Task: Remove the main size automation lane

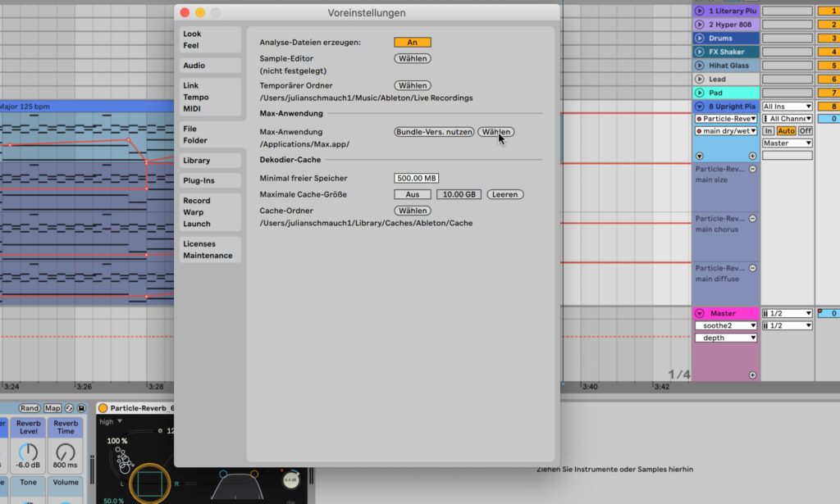Action: tap(752, 169)
